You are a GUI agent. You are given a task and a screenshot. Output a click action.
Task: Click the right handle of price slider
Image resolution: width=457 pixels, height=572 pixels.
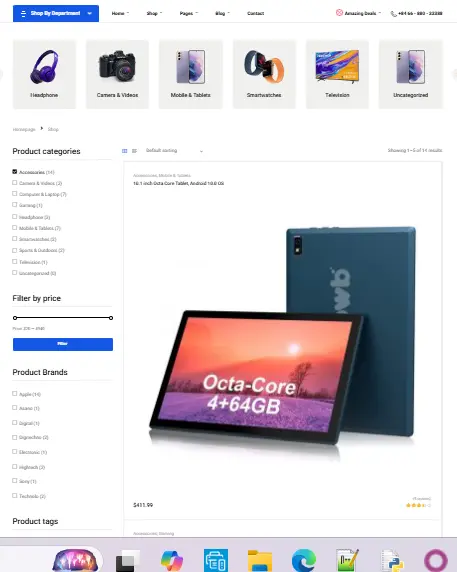(x=111, y=318)
